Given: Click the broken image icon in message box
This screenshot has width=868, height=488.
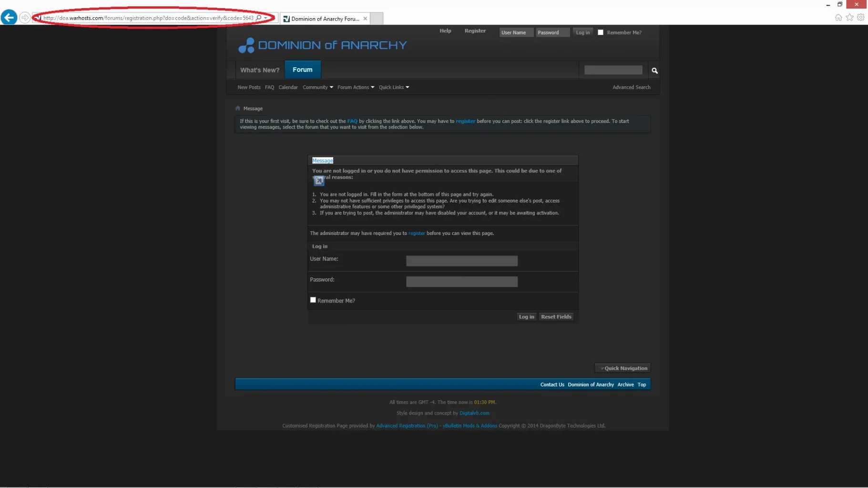Looking at the screenshot, I should point(319,181).
